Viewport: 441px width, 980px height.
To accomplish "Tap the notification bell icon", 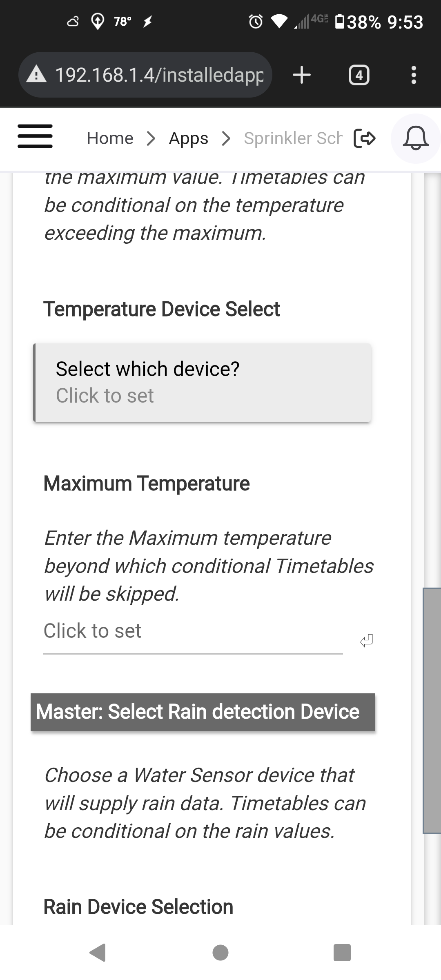I will coord(416,138).
